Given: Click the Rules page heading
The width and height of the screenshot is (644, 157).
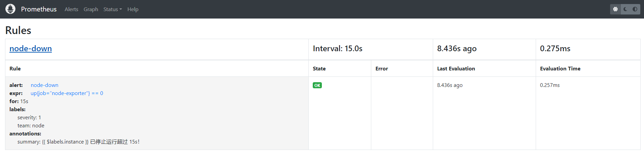Looking at the screenshot, I should (x=18, y=30).
